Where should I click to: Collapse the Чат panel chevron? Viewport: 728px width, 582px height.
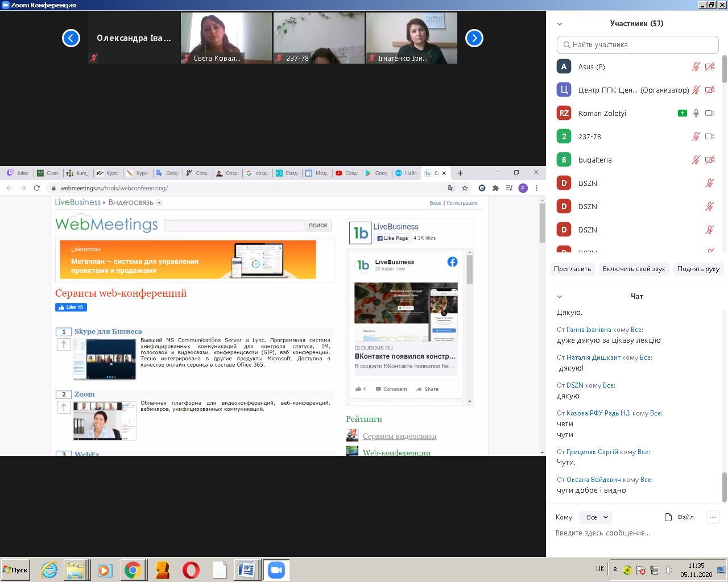560,297
